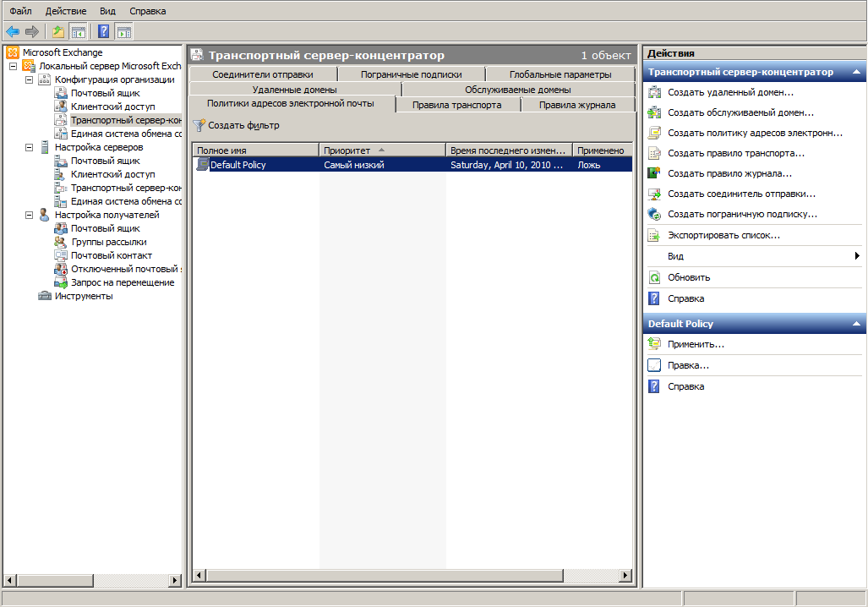
Task: Click the Создать фильтр link text
Action: [x=243, y=126]
